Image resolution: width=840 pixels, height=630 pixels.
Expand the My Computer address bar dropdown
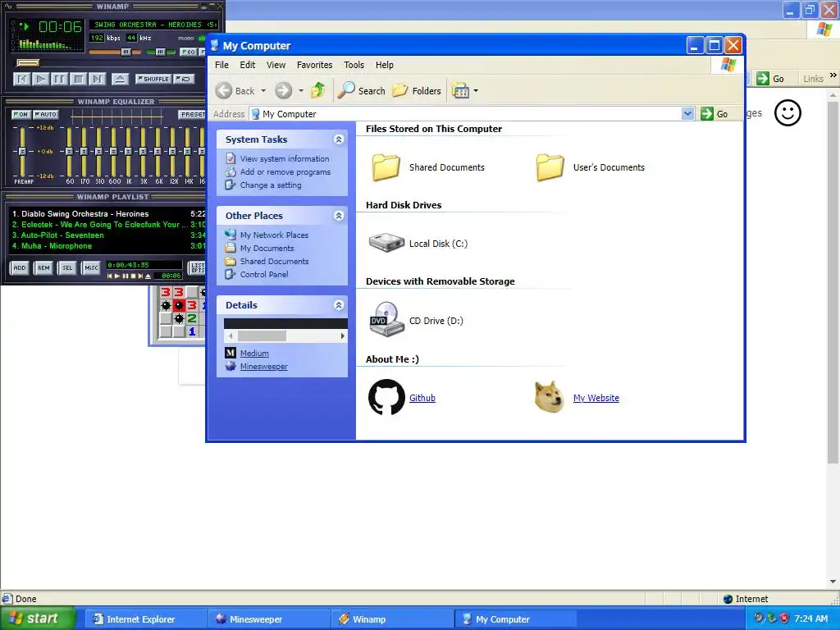pos(688,113)
